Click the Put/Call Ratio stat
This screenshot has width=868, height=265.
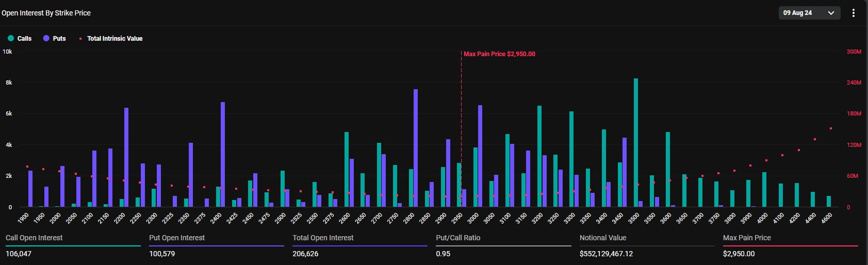(503, 245)
